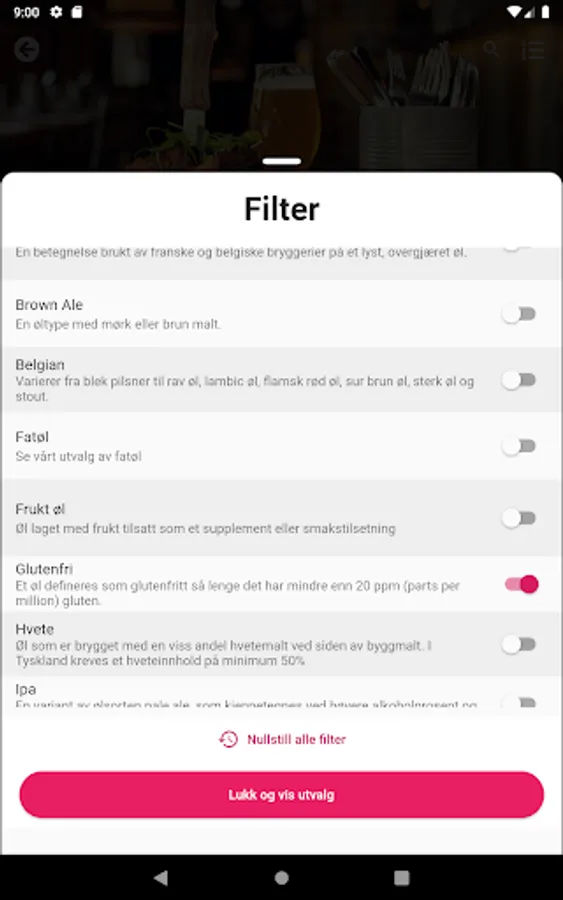The height and width of the screenshot is (900, 563).
Task: Toggle the Frukt øl filter on
Action: 519,518
